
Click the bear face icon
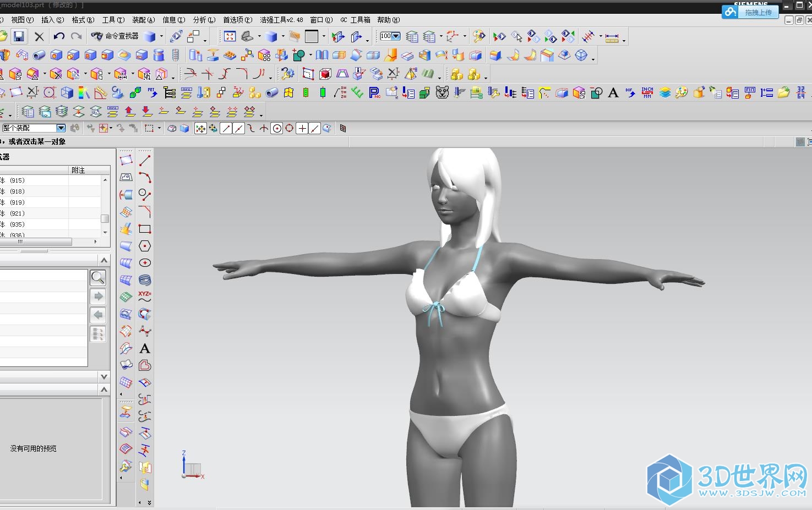coord(442,92)
